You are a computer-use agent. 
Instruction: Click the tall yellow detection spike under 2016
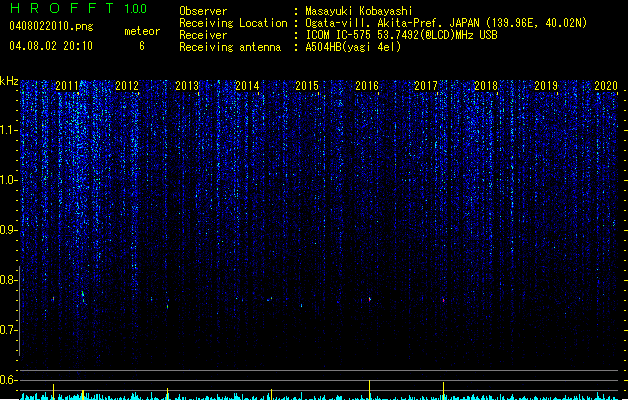(x=369, y=390)
